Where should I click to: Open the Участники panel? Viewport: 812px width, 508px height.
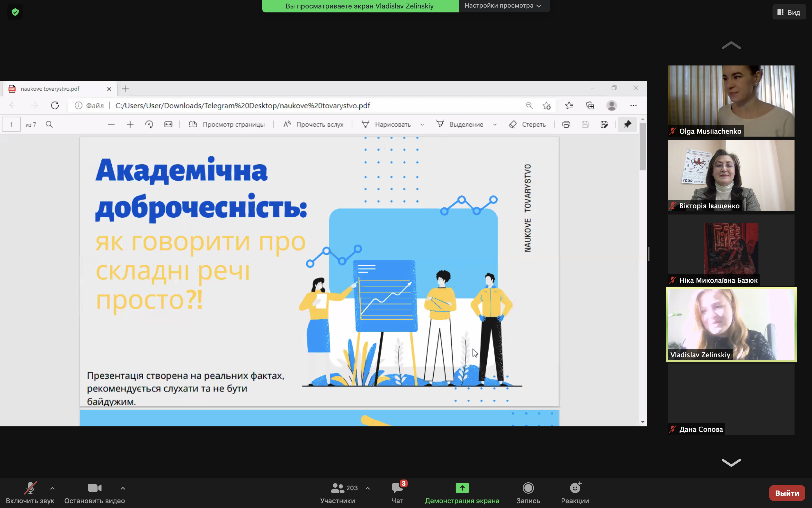pos(337,493)
